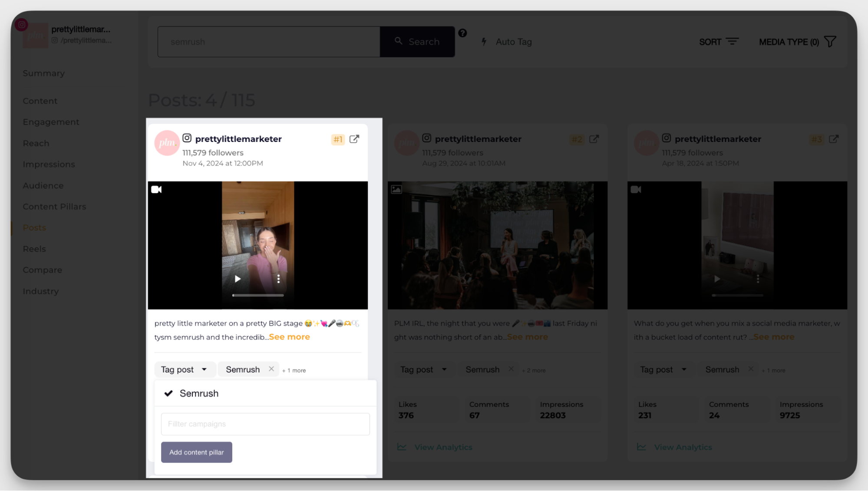Open post #2 external link icon
The width and height of the screenshot is (868, 491).
click(x=594, y=139)
